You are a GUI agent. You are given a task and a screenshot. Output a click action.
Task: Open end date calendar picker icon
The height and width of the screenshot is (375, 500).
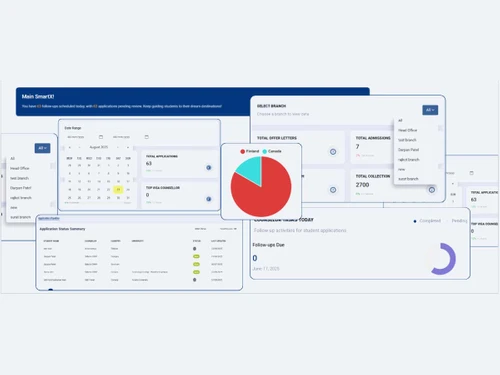(147, 137)
